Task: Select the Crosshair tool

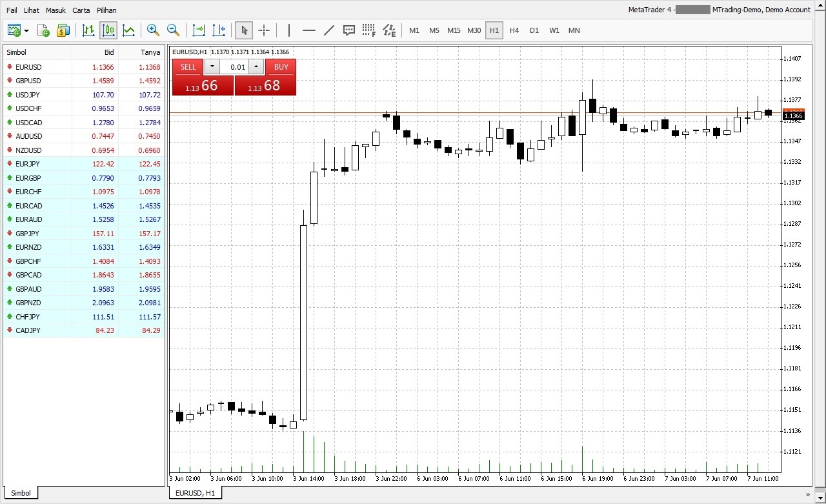Action: pyautogui.click(x=264, y=30)
